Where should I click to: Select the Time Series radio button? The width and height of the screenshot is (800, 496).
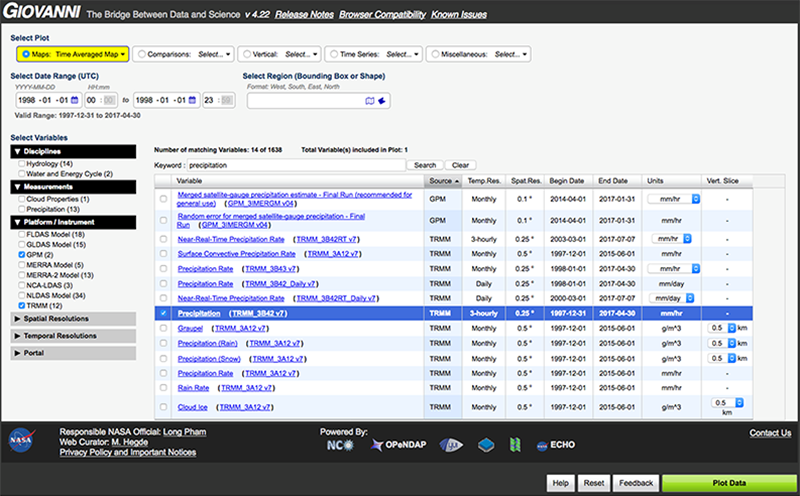334,54
